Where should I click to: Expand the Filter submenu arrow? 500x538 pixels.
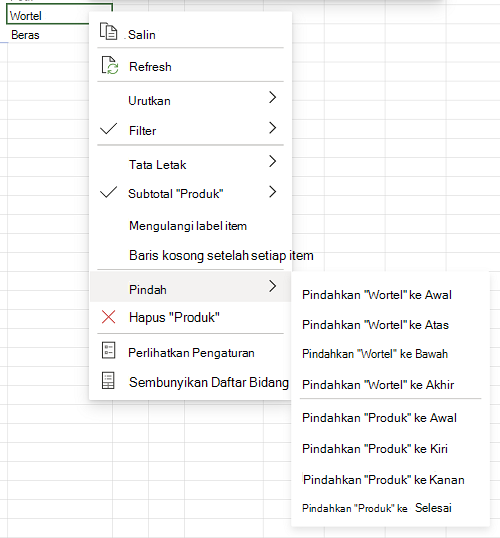pyautogui.click(x=272, y=128)
